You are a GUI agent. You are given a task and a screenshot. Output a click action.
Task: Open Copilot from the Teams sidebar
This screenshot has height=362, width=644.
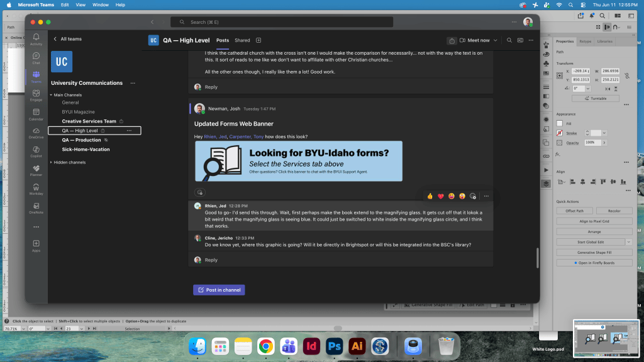pos(36,152)
